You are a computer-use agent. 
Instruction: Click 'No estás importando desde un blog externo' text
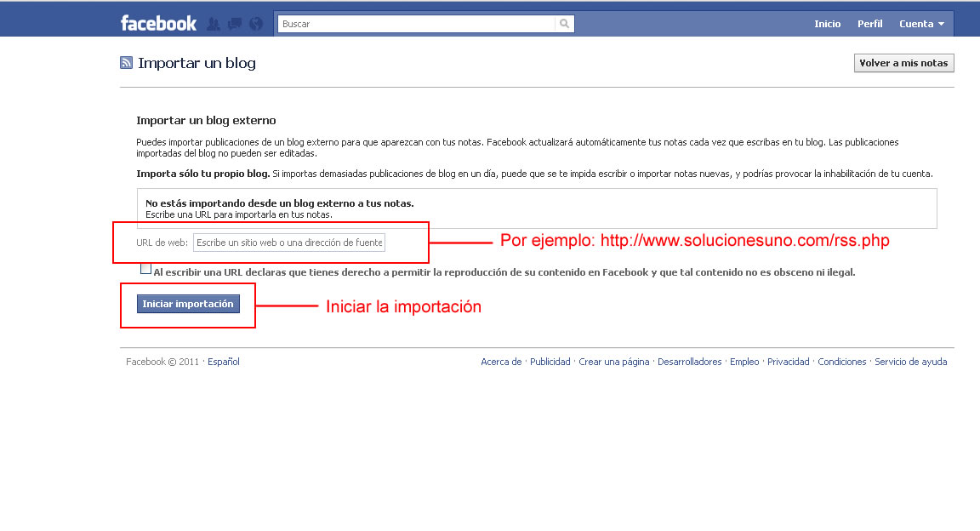click(279, 203)
